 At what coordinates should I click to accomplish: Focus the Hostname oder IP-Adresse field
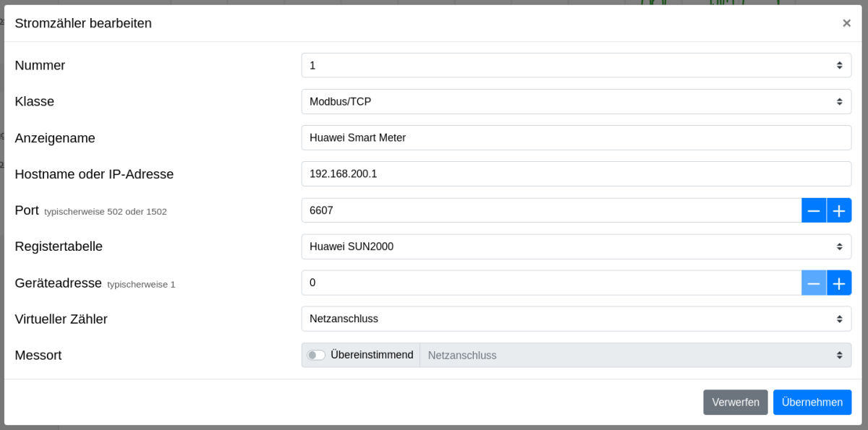(x=576, y=173)
